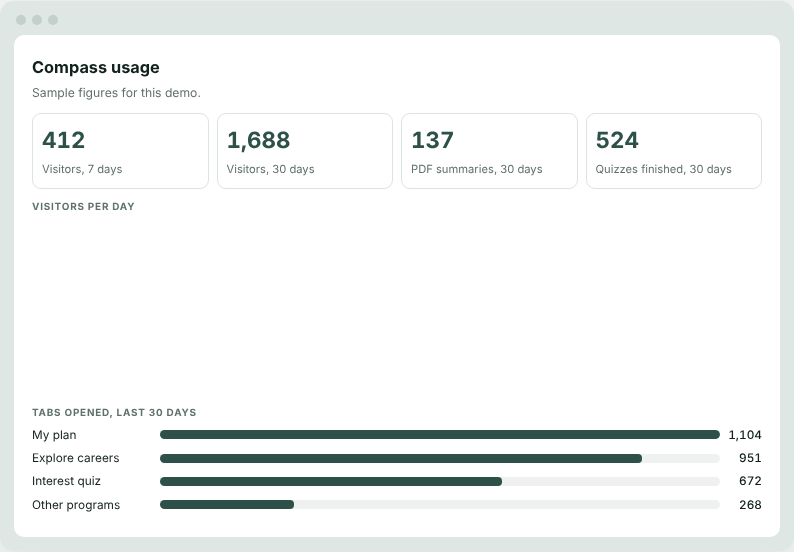
Task: Click the "Visitors, 7 days" label
Action: click(82, 169)
